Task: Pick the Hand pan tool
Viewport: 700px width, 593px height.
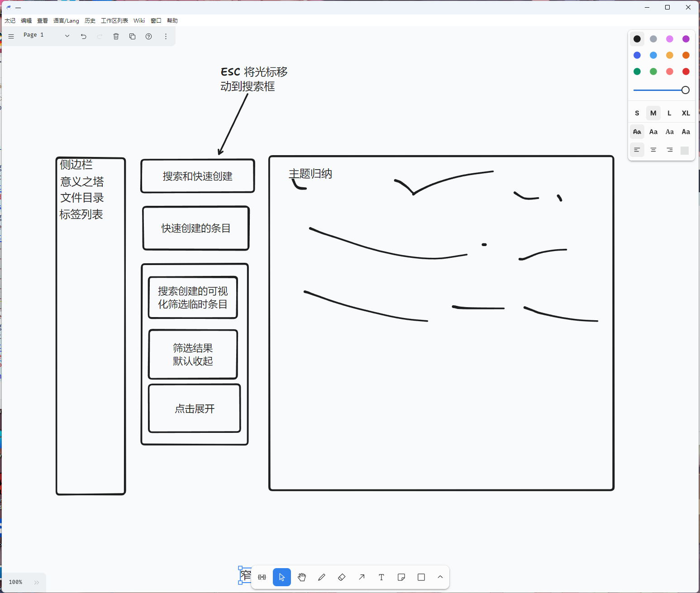Action: click(302, 577)
